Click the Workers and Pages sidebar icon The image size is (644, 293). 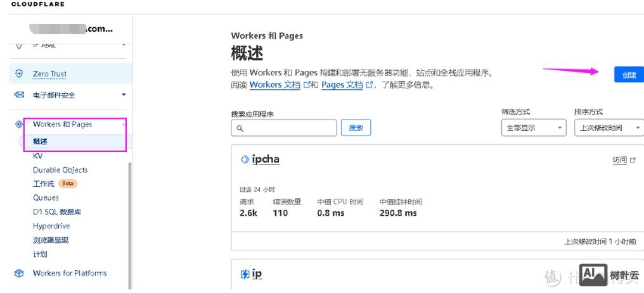tap(19, 124)
